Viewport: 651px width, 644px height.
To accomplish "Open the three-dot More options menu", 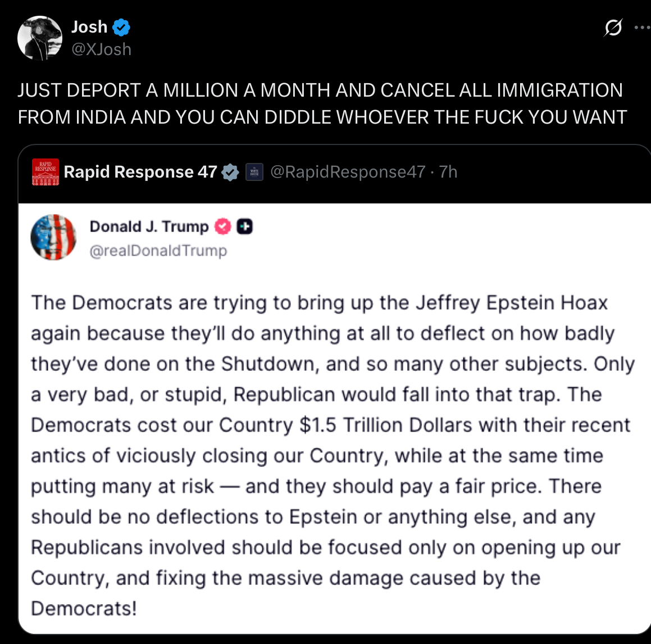I will (x=642, y=27).
